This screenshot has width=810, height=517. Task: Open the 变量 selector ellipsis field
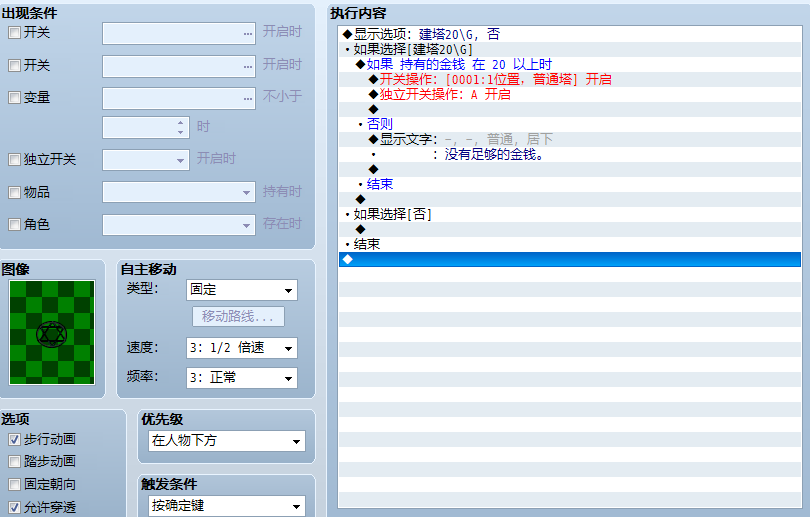point(179,98)
